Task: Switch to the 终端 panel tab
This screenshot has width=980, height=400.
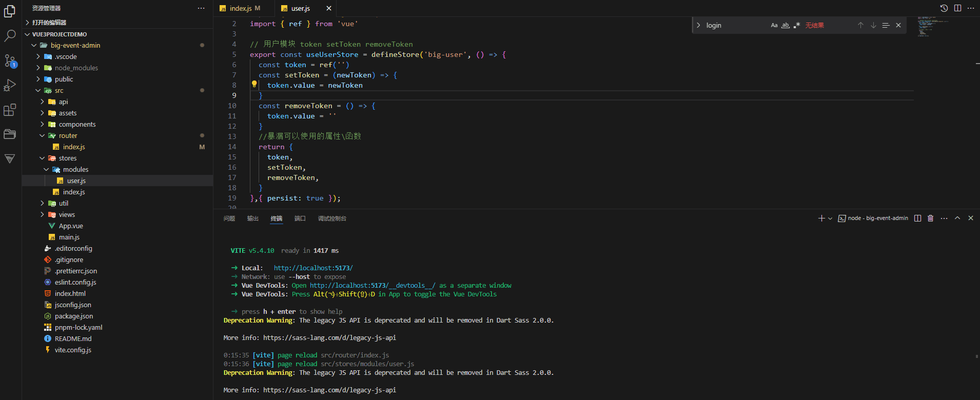Action: point(277,218)
